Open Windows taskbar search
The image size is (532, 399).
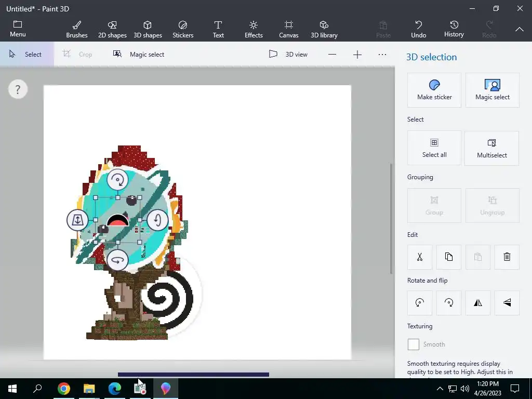click(x=37, y=389)
